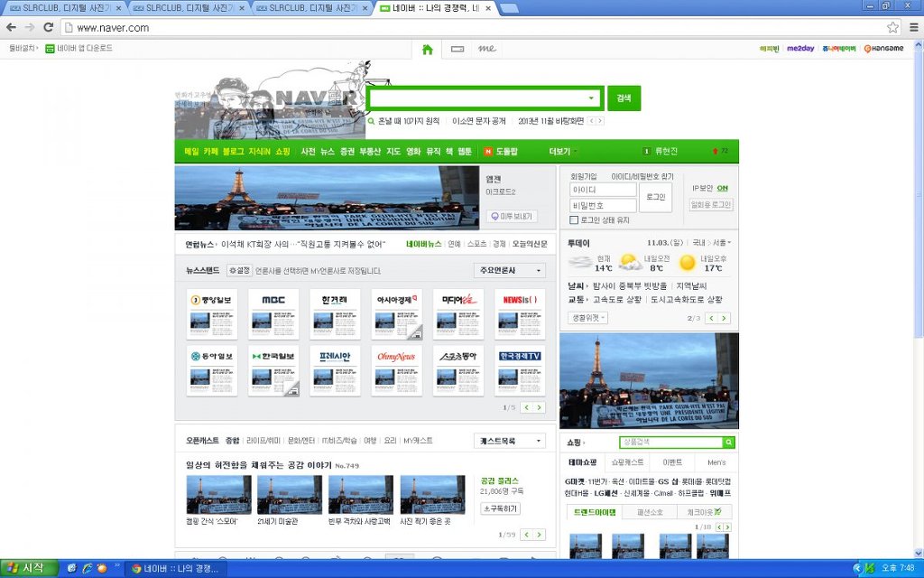
Task: Open the 주요언론사 dropdown
Action: point(510,271)
